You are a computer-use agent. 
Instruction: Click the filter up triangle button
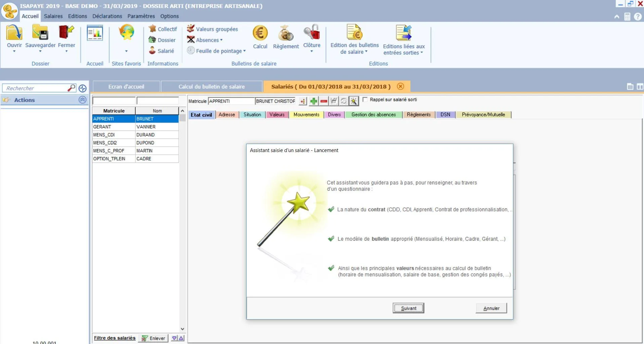[181, 338]
